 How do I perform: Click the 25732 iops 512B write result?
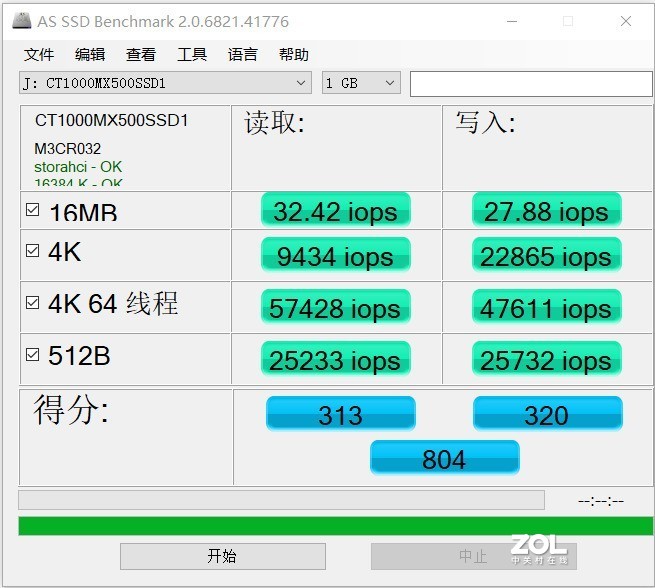tap(547, 359)
